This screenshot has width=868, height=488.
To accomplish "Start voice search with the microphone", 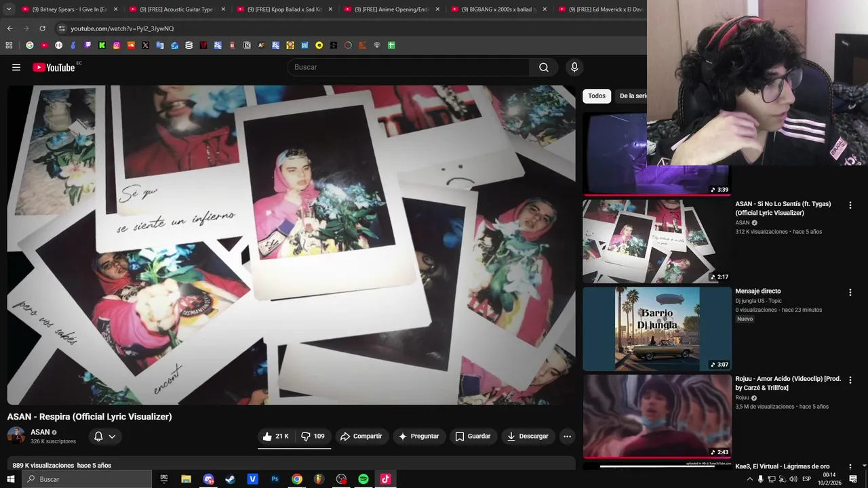I will point(574,67).
